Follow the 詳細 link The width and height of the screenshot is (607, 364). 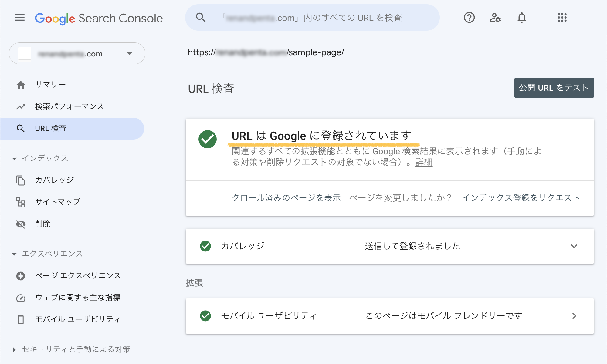click(x=424, y=162)
